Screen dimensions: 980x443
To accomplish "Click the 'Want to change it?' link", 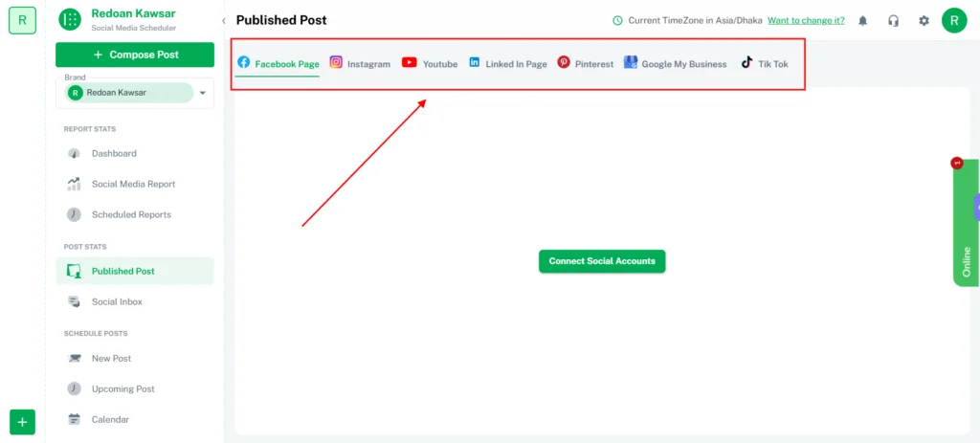I will click(x=806, y=20).
